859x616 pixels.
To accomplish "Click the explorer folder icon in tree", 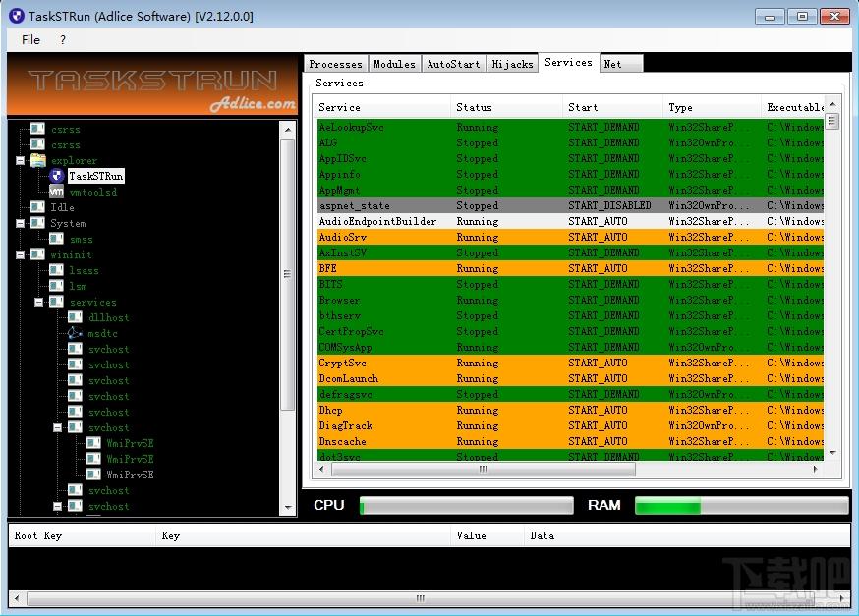I will pos(37,160).
